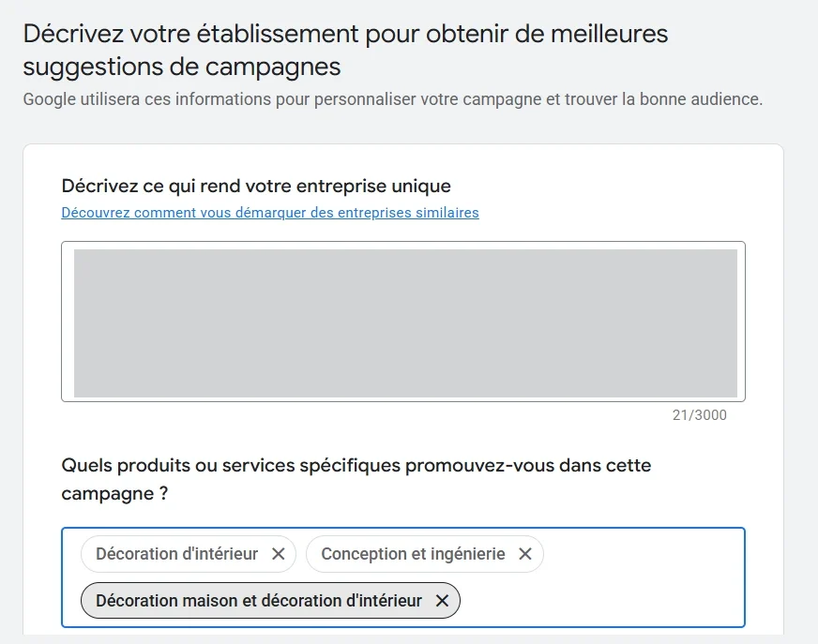This screenshot has width=818, height=644.
Task: Click the "Google utilisera ces informations" subtitle
Action: 392,99
